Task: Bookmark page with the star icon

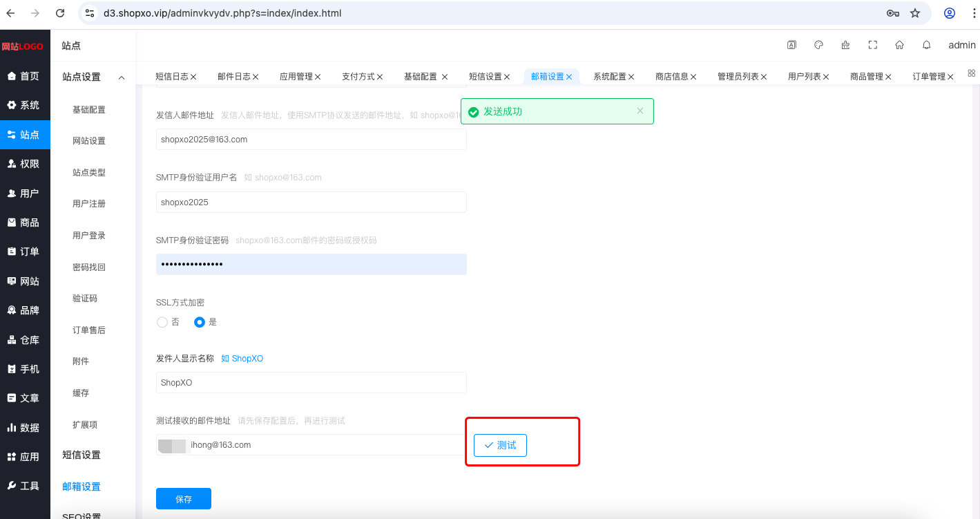Action: click(x=915, y=13)
